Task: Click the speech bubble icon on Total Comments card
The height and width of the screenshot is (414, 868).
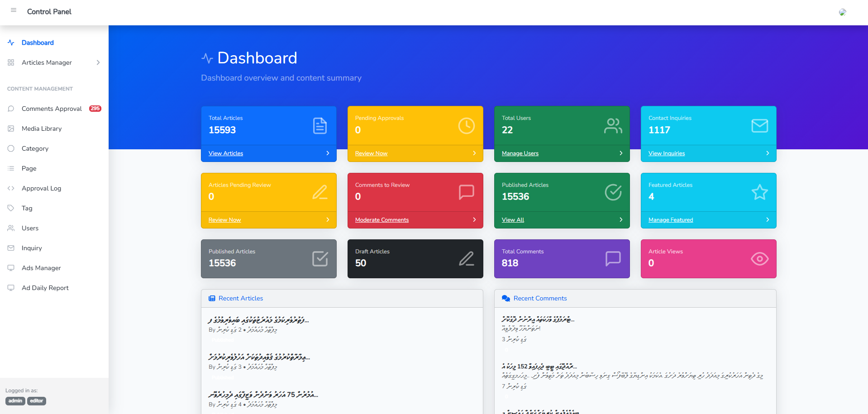Action: coord(613,259)
